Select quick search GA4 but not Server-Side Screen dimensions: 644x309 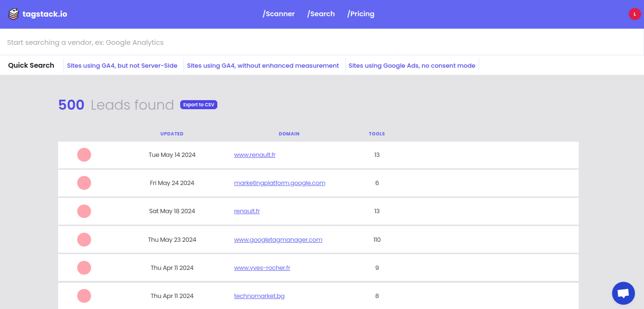122,66
